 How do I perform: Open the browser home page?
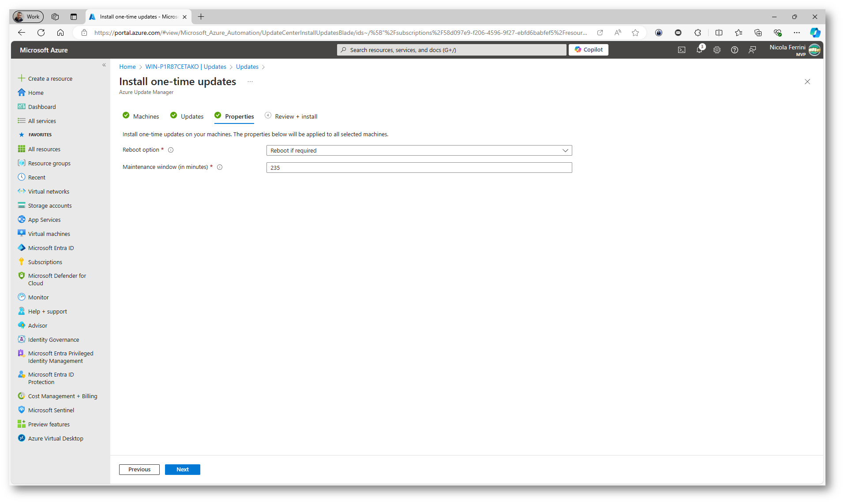tap(60, 33)
